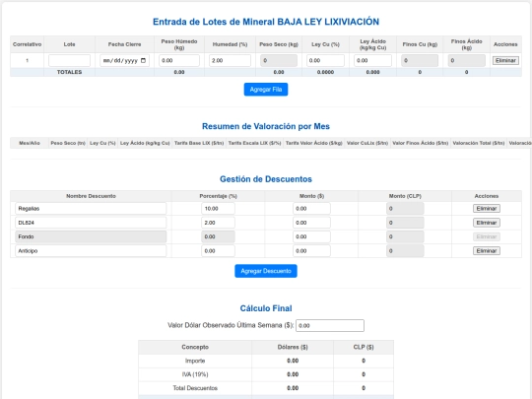Click the Porcentaje (%) column header
Image resolution: width=532 pixels, height=399 pixels.
coord(218,196)
